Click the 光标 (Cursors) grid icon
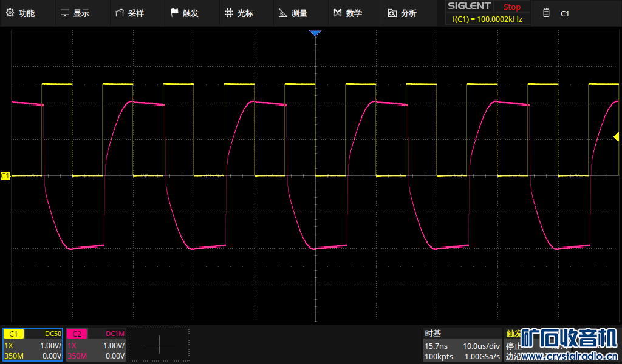The image size is (622, 364). [x=228, y=13]
